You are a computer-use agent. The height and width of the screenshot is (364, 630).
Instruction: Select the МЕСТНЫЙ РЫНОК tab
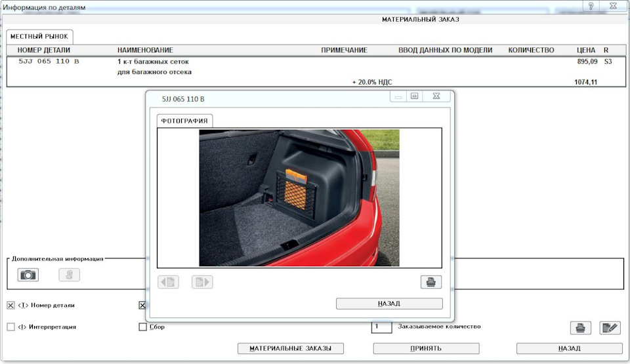39,37
